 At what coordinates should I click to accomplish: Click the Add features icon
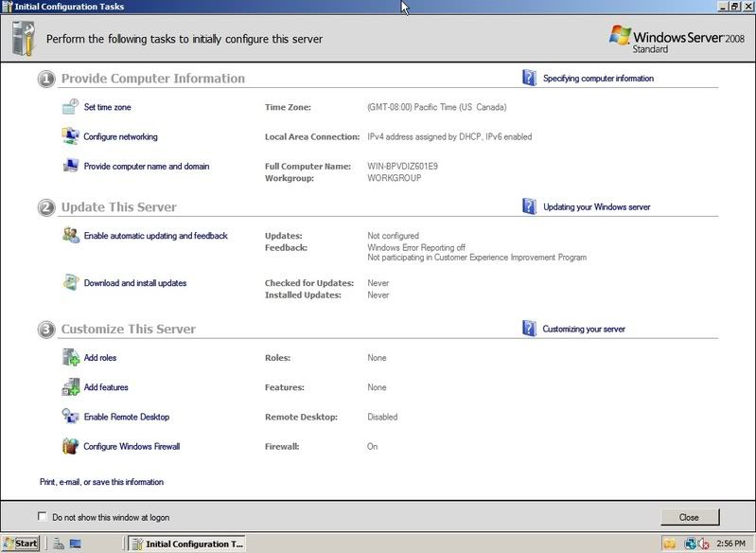pyautogui.click(x=70, y=387)
